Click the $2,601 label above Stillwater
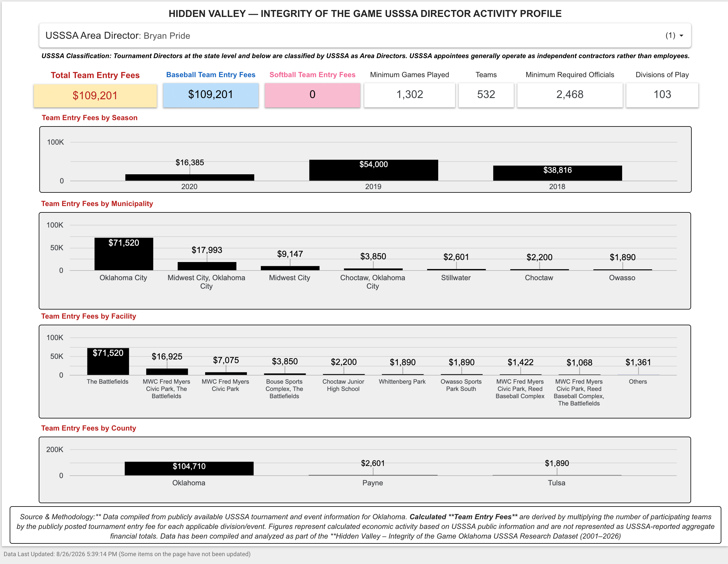Screen dimensions: 728x564 tap(456, 257)
